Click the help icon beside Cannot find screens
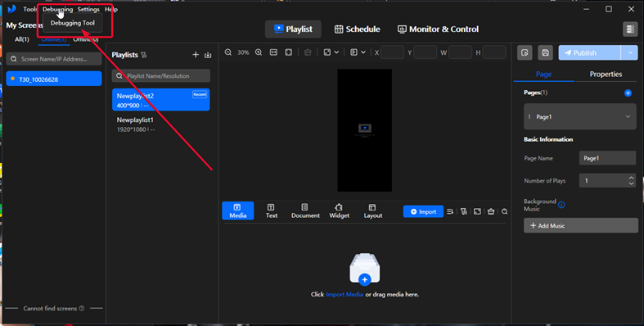Viewport: 644px width, 326px height. tap(82, 308)
